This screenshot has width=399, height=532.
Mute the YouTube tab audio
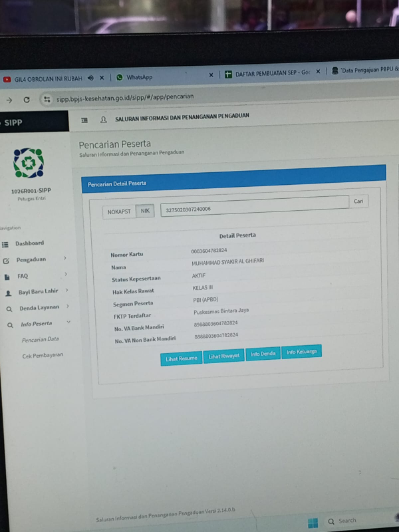click(x=90, y=78)
